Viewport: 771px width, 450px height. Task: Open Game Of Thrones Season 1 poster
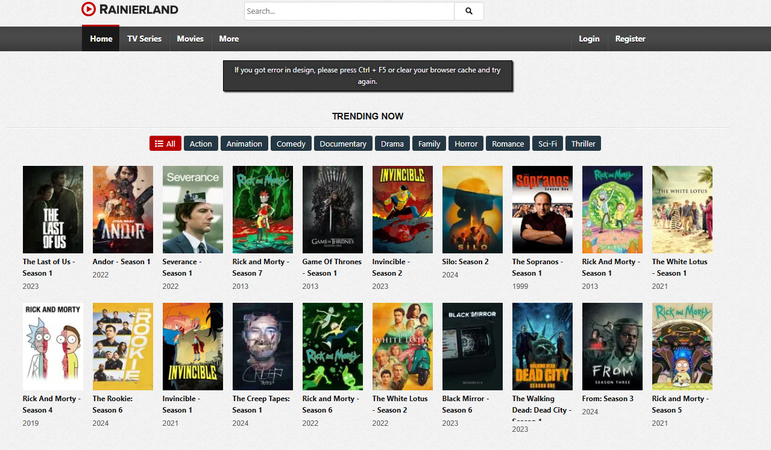pos(332,210)
